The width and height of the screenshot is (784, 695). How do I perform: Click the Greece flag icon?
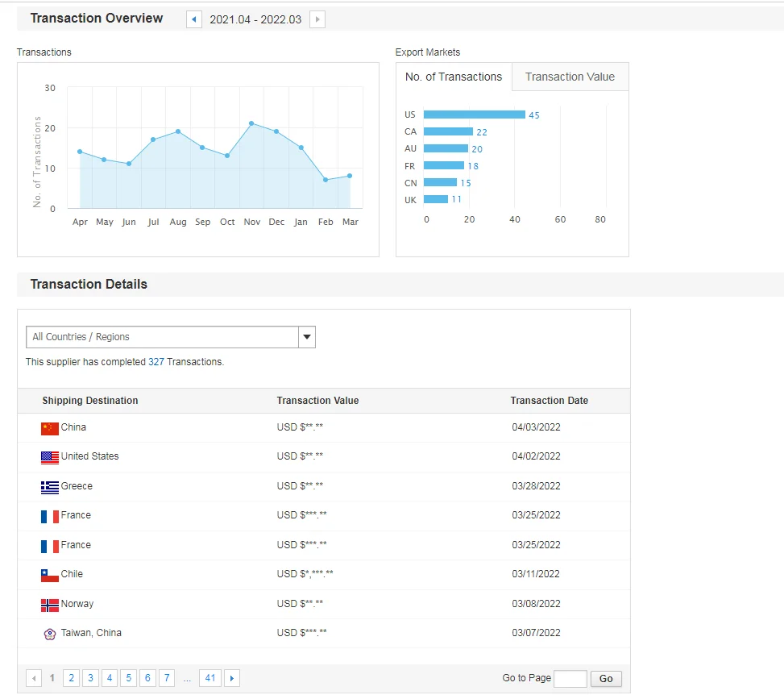point(50,487)
